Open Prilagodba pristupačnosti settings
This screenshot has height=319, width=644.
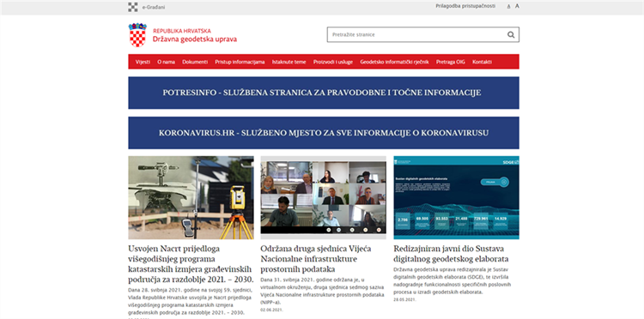click(x=465, y=6)
